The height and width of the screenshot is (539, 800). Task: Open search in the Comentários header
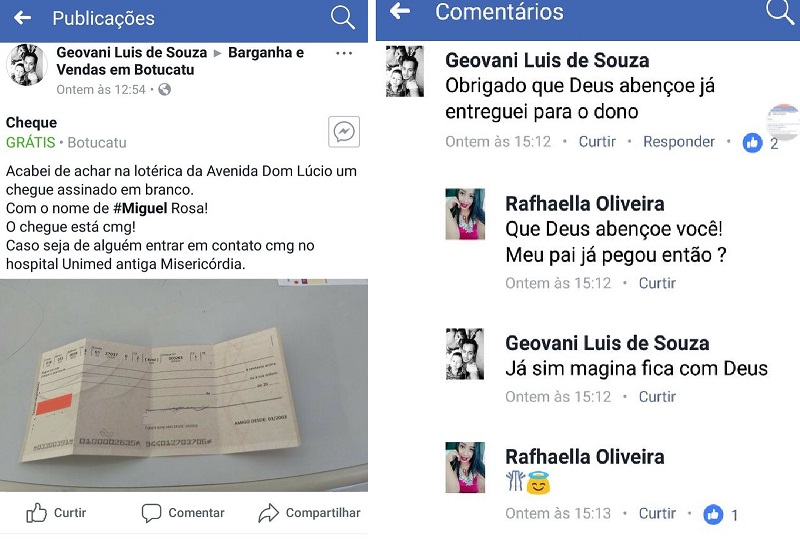pyautogui.click(x=780, y=11)
